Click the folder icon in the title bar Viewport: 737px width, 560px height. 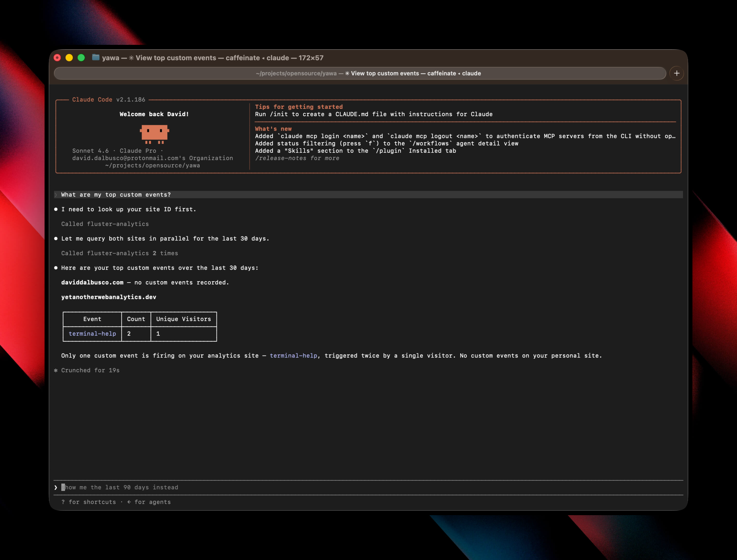click(96, 57)
